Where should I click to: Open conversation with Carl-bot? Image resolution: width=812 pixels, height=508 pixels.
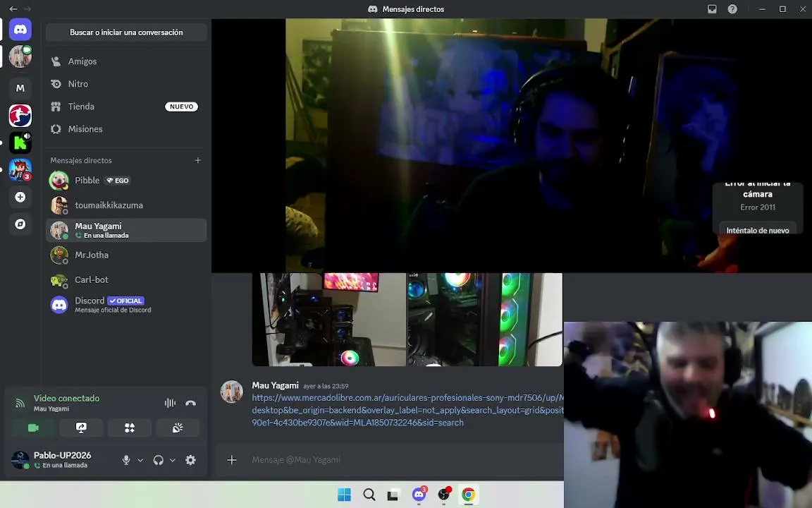pyautogui.click(x=126, y=280)
